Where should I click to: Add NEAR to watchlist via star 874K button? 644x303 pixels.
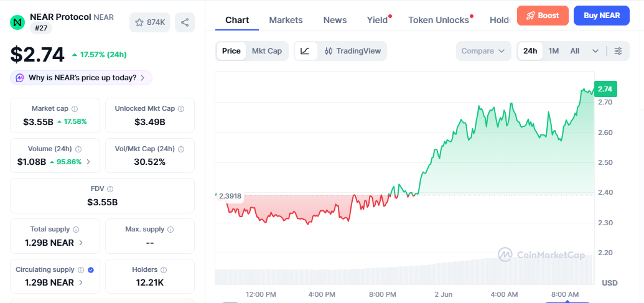149,22
